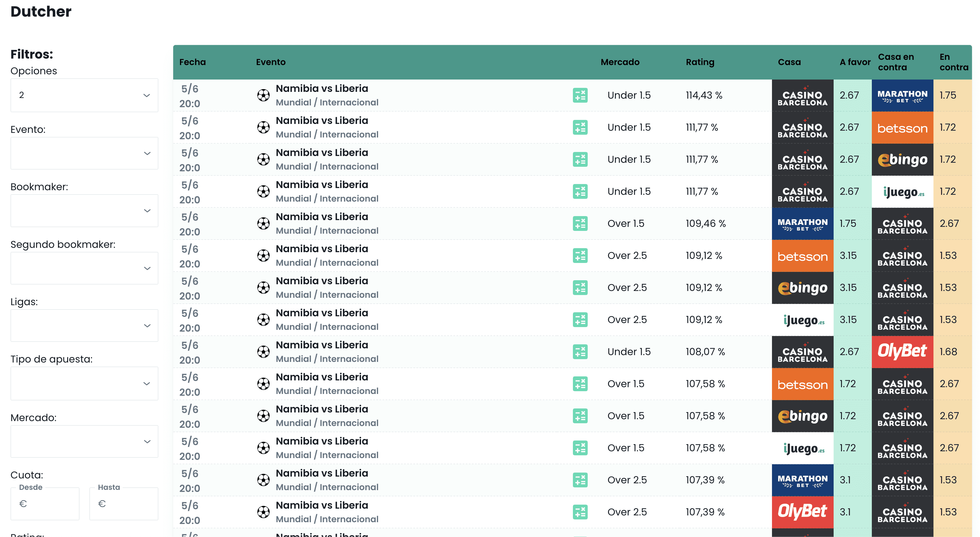Click the soccer ball icon in the first row
This screenshot has width=980, height=537.
[x=263, y=95]
